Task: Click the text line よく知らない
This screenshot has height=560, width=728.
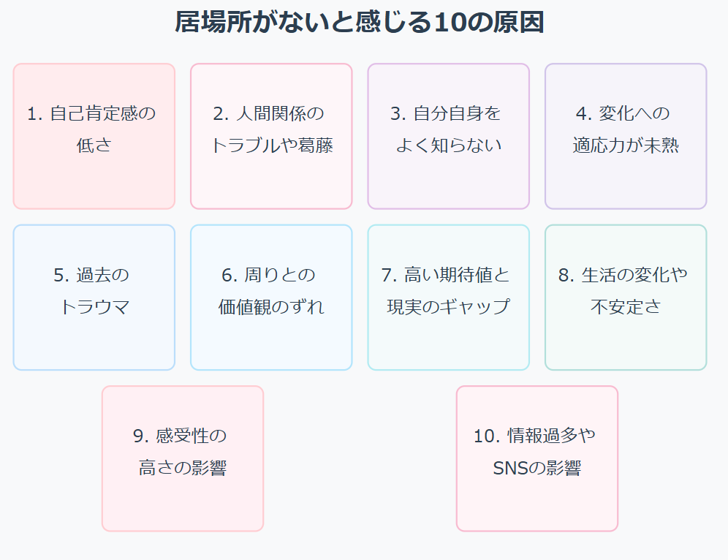Action: pyautogui.click(x=448, y=145)
